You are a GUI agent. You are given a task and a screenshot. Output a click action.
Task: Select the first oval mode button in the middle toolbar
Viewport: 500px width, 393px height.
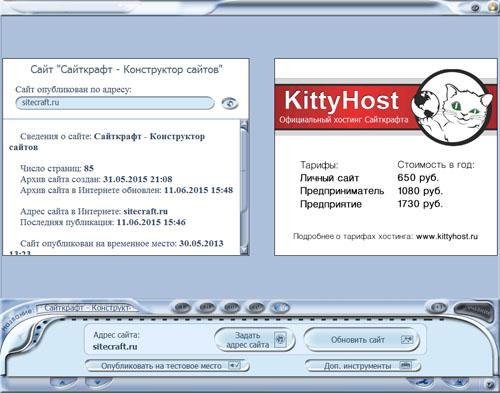(x=182, y=307)
